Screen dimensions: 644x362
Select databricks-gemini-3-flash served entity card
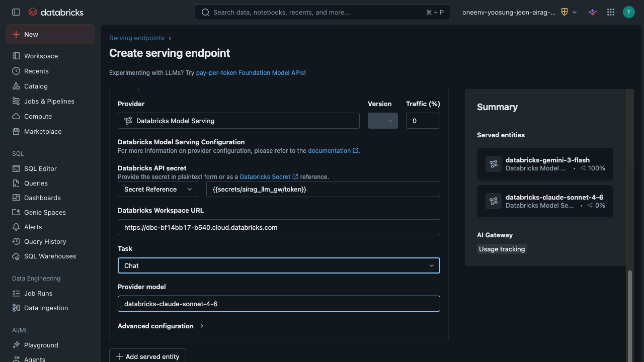[x=545, y=164]
